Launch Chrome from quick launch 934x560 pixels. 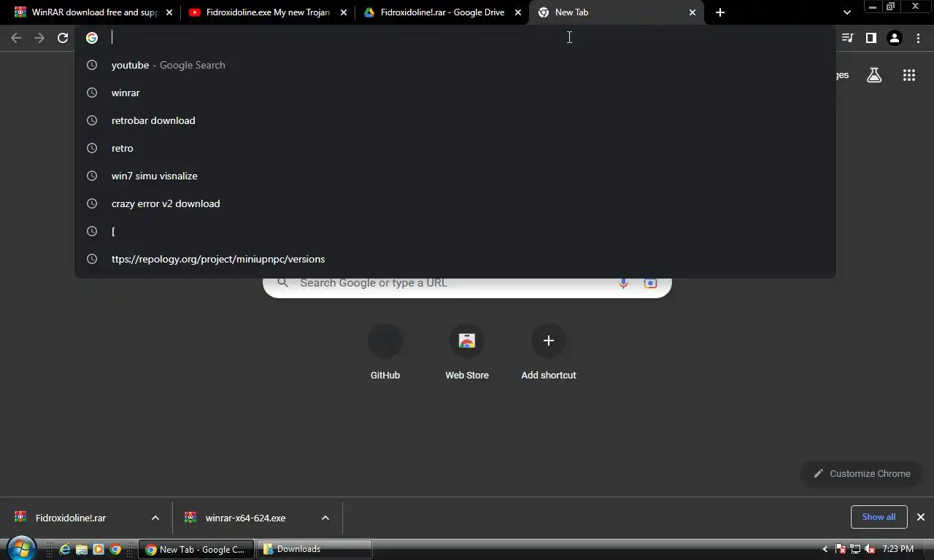[115, 549]
